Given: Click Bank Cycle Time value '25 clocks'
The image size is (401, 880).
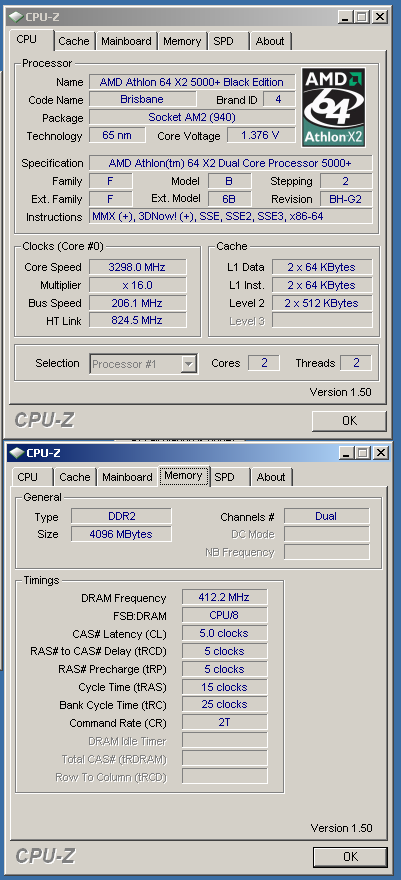Looking at the screenshot, I should tap(224, 704).
